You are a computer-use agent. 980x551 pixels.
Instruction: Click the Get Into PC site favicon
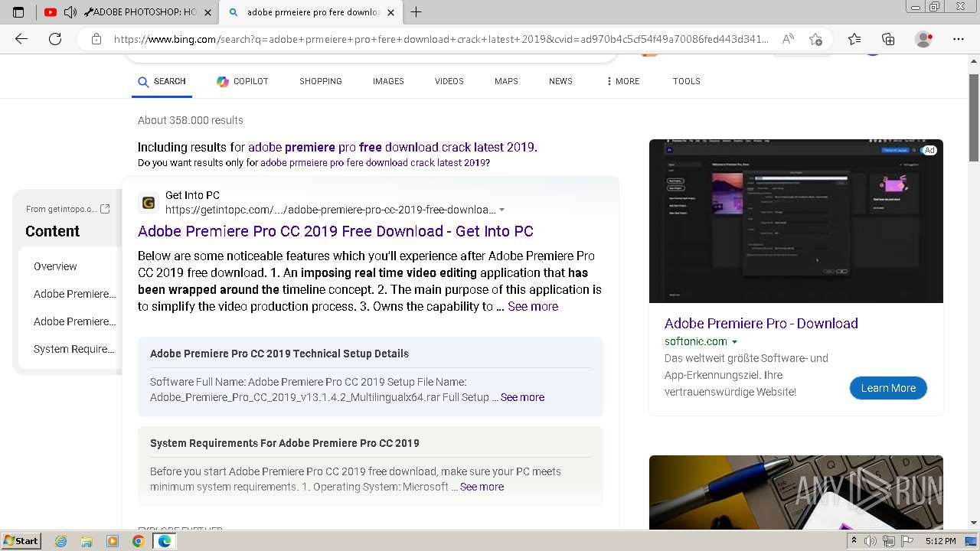click(x=149, y=203)
